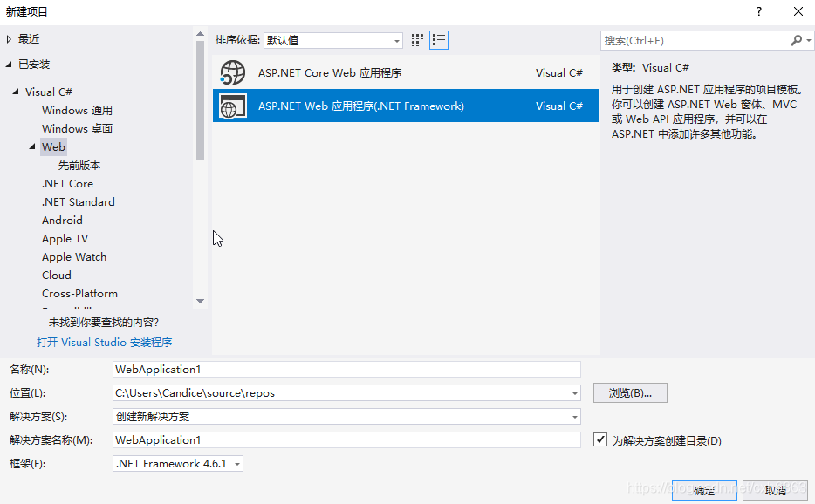Open the dialog help question mark

[x=759, y=11]
